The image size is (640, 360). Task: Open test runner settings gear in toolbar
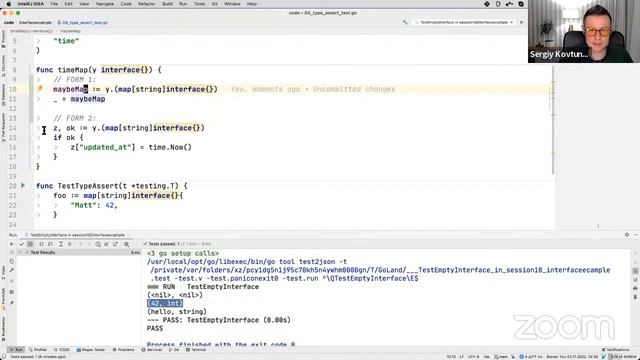(x=127, y=244)
